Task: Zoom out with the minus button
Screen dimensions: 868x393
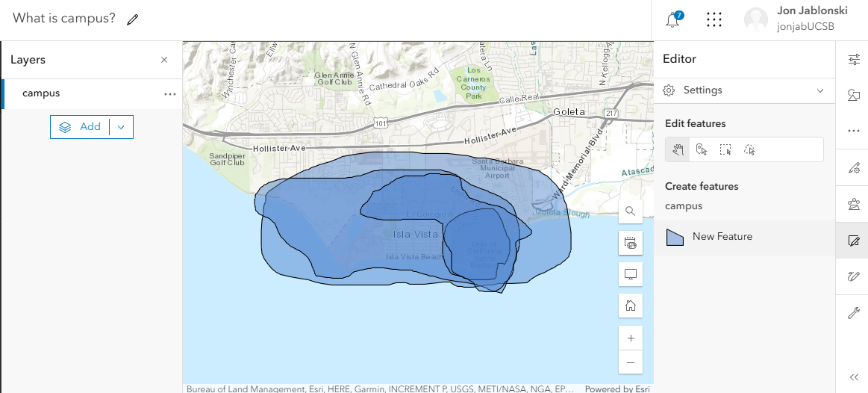Action: [x=631, y=362]
